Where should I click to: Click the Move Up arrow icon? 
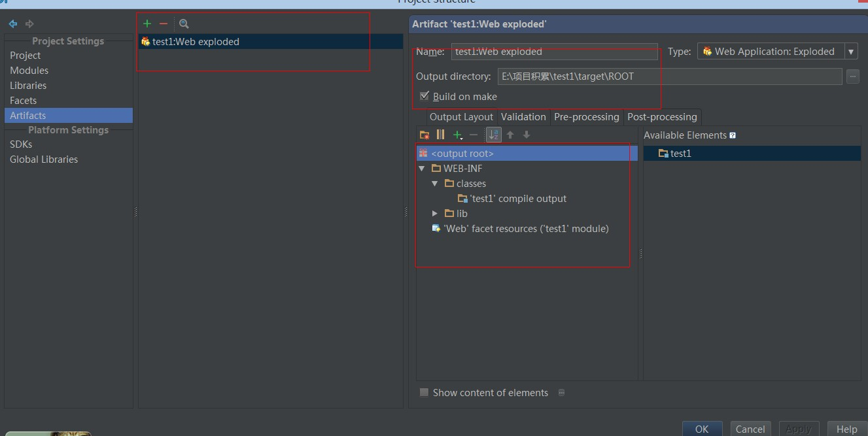[x=510, y=135]
